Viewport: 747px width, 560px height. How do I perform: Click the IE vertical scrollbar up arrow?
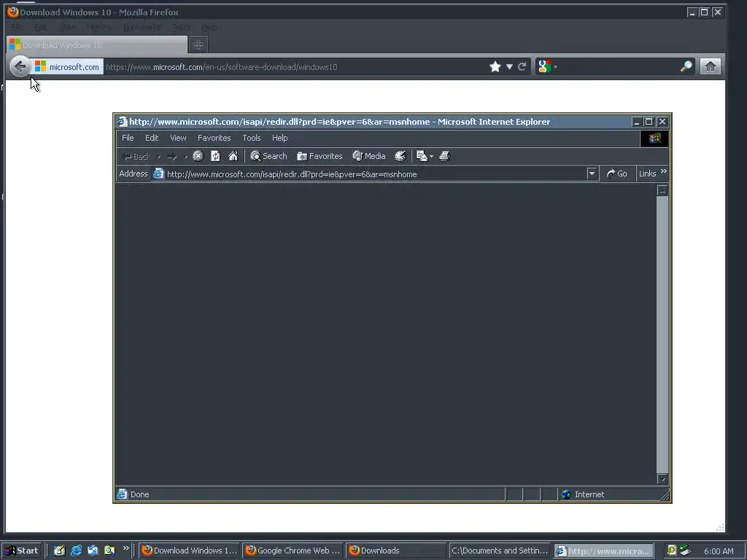click(x=662, y=190)
